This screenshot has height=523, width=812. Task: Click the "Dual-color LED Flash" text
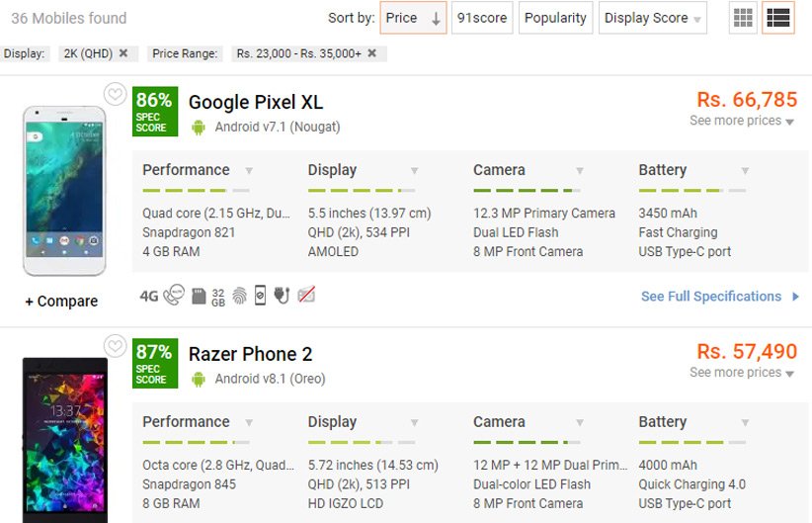point(531,484)
